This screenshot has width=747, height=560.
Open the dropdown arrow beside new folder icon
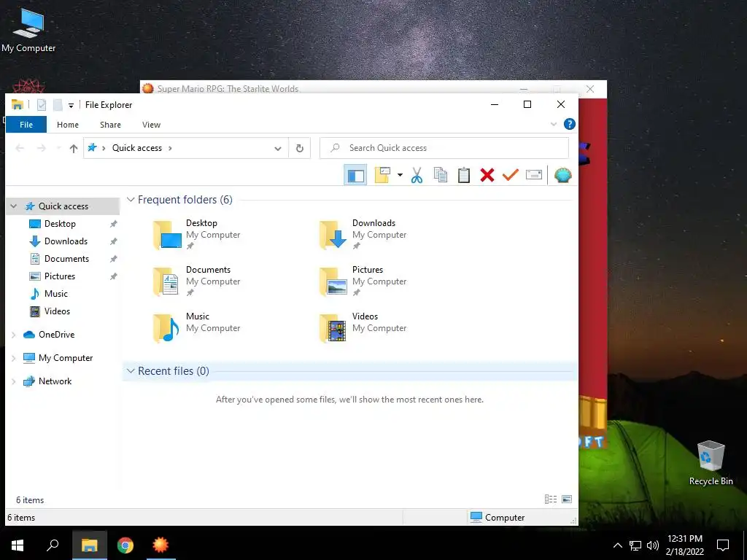400,175
